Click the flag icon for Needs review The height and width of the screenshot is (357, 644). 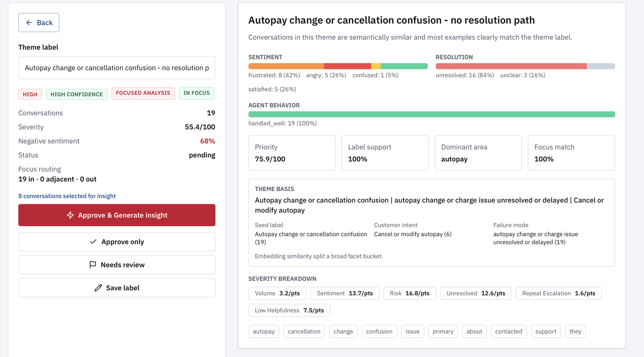92,265
